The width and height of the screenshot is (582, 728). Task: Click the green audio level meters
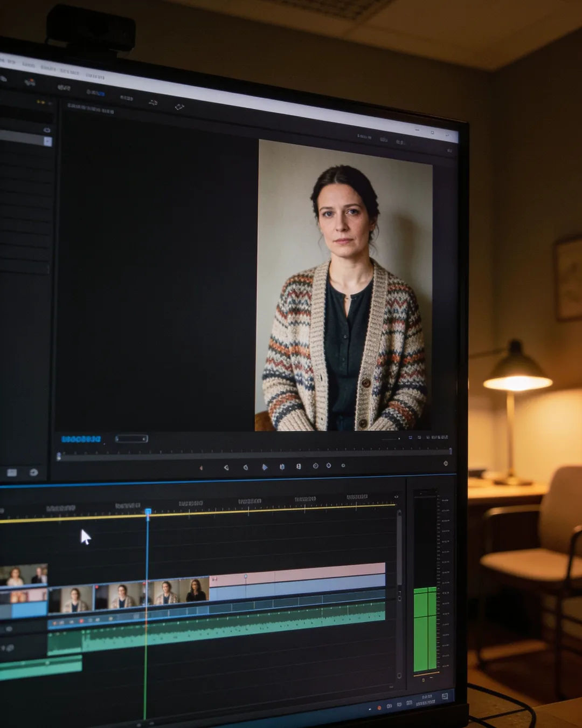pyautogui.click(x=425, y=628)
